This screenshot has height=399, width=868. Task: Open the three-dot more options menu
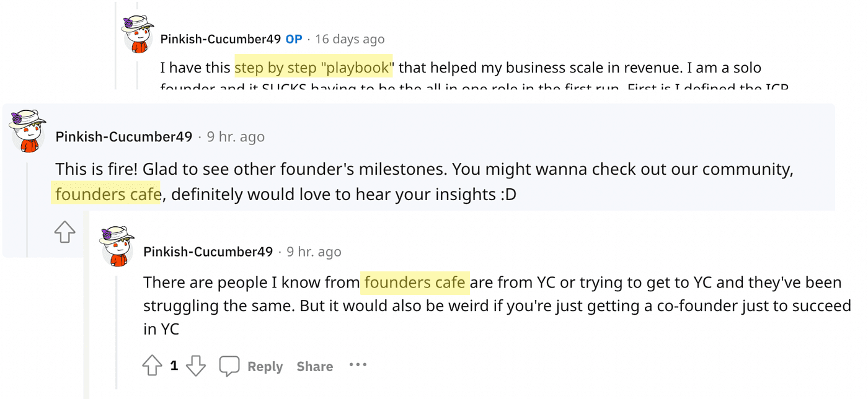click(x=358, y=365)
